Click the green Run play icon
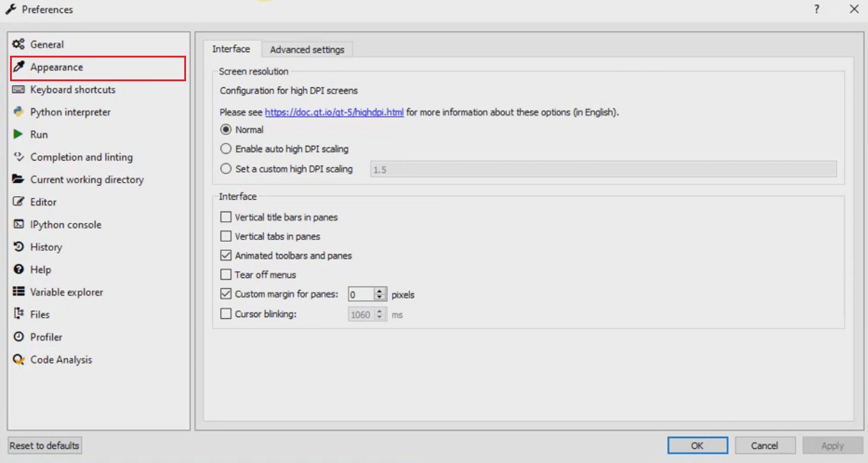This screenshot has height=463, width=868. [x=18, y=135]
